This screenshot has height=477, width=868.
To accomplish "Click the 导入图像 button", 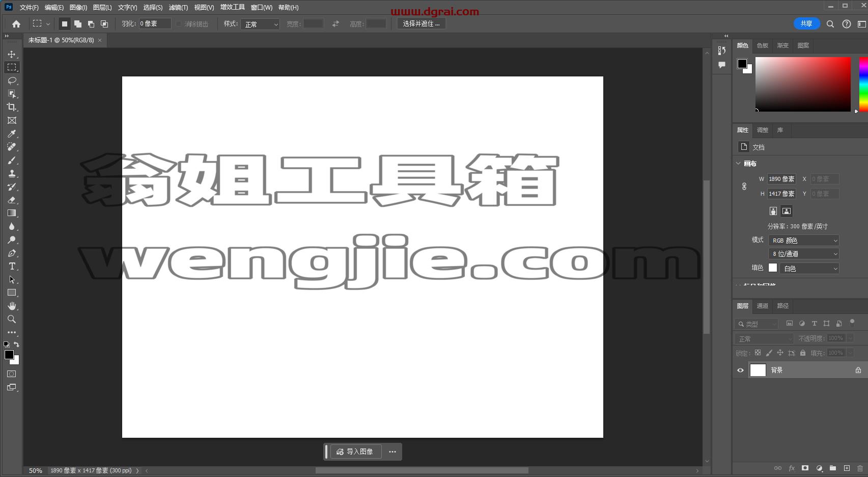I will [355, 452].
